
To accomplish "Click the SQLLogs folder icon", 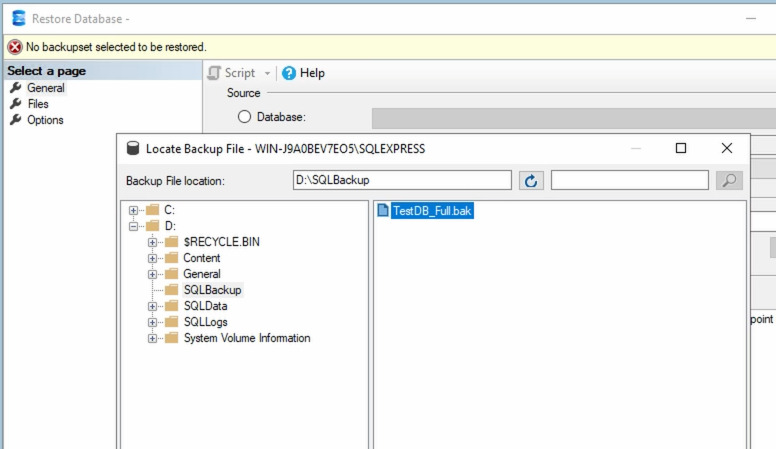I will pos(171,322).
